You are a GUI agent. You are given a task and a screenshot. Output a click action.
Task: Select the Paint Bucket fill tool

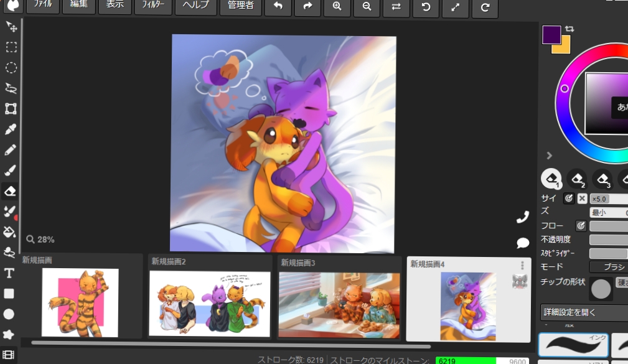point(10,232)
